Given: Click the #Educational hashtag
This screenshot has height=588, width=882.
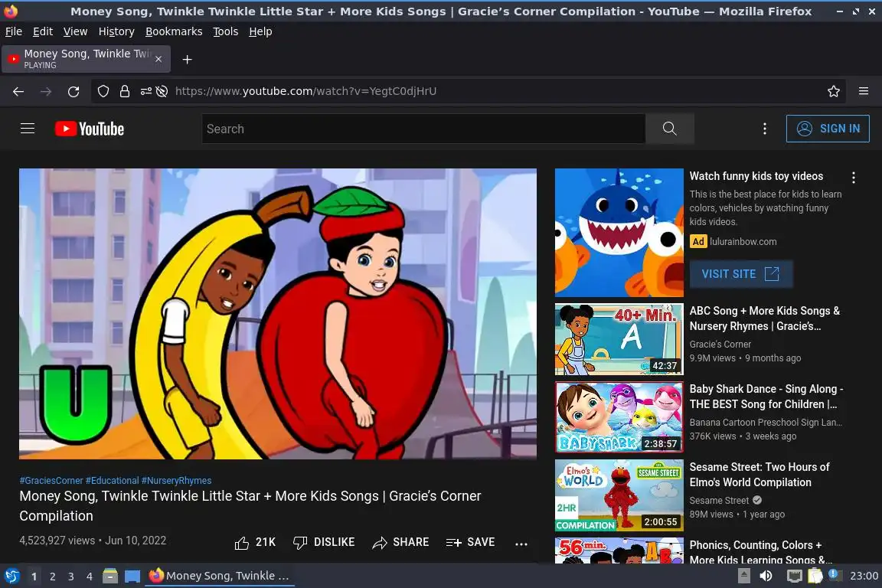Looking at the screenshot, I should [112, 481].
